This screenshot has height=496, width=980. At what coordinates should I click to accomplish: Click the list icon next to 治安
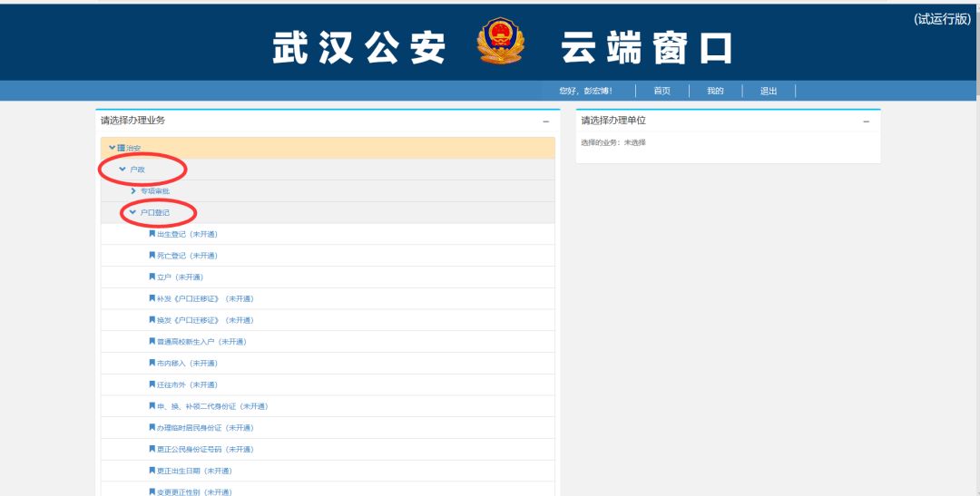click(122, 148)
